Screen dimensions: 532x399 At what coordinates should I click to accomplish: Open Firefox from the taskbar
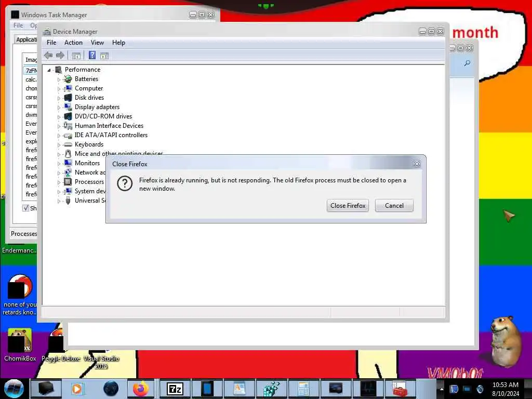[140, 389]
